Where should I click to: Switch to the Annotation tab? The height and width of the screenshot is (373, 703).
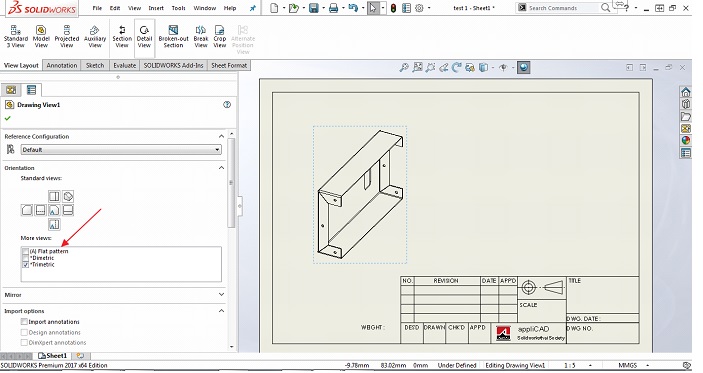[62, 65]
